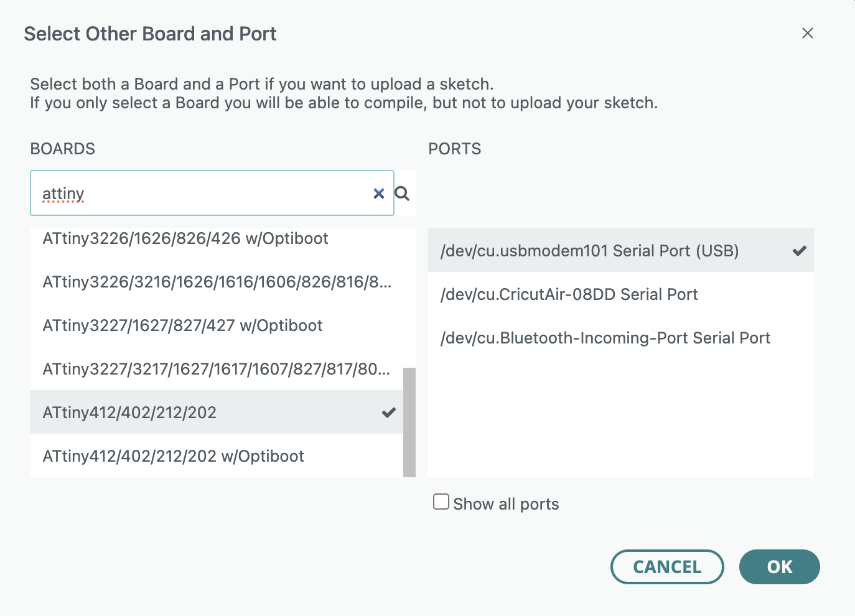
Task: Click the Show all ports label
Action: click(506, 504)
